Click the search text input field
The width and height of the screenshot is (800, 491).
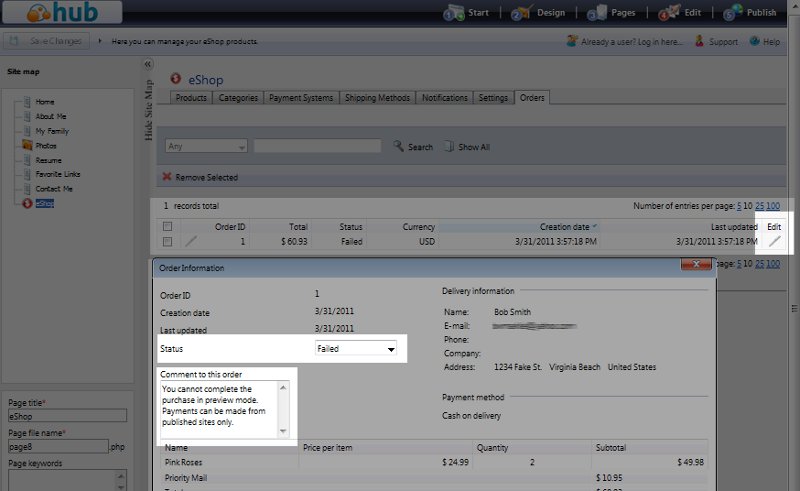coord(317,146)
